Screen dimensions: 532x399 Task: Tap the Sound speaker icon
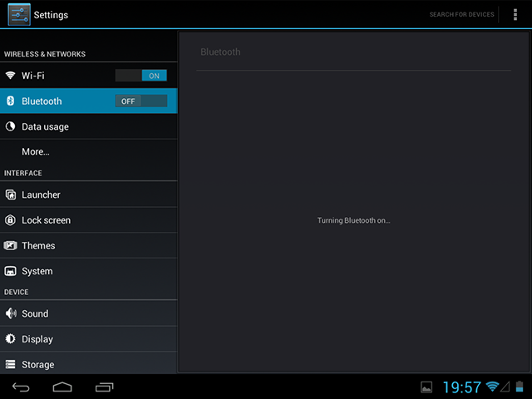pos(11,314)
